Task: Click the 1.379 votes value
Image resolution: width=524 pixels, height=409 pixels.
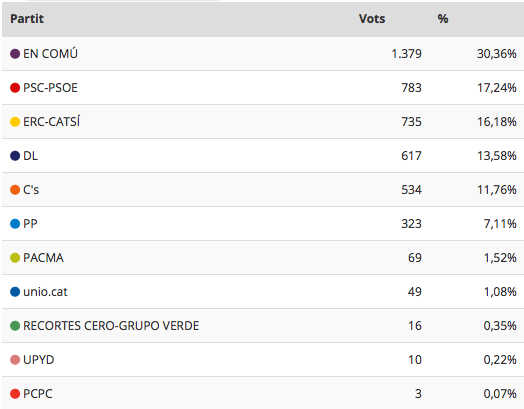Action: 406,54
